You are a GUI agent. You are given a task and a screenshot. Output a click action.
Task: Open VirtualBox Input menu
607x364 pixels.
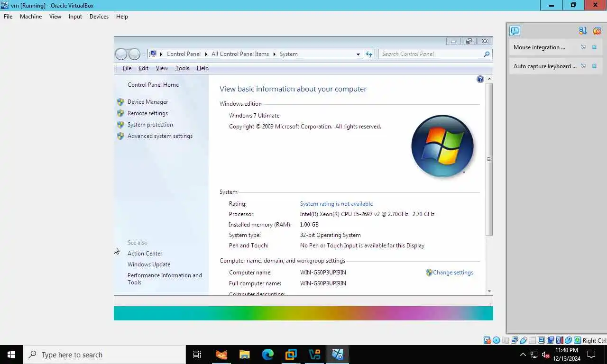point(75,17)
